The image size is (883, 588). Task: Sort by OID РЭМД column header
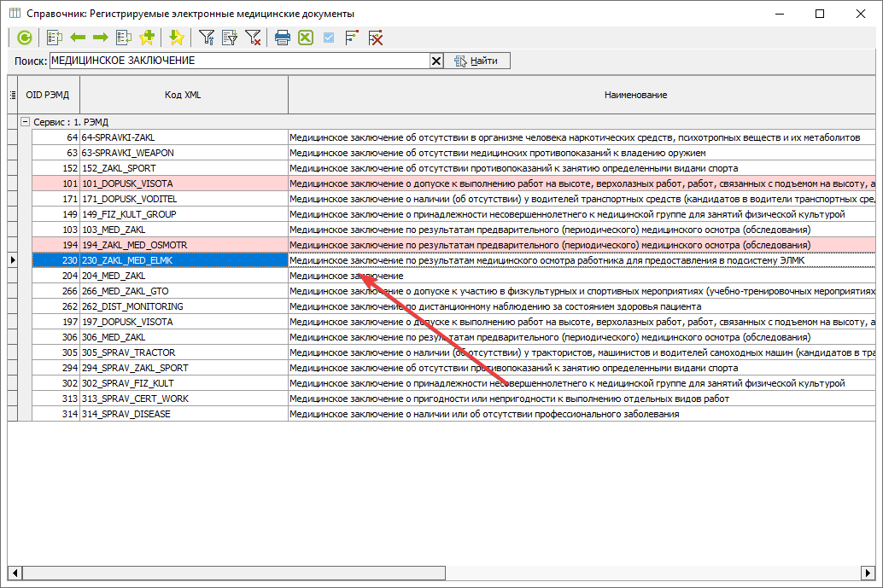49,95
